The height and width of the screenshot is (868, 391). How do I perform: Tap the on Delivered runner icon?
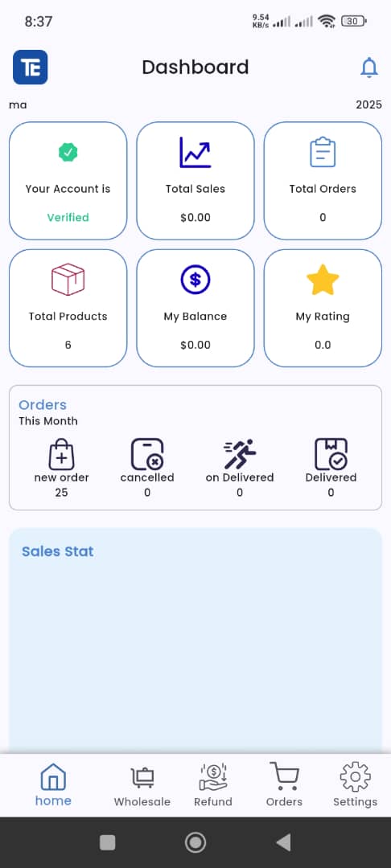click(x=240, y=454)
